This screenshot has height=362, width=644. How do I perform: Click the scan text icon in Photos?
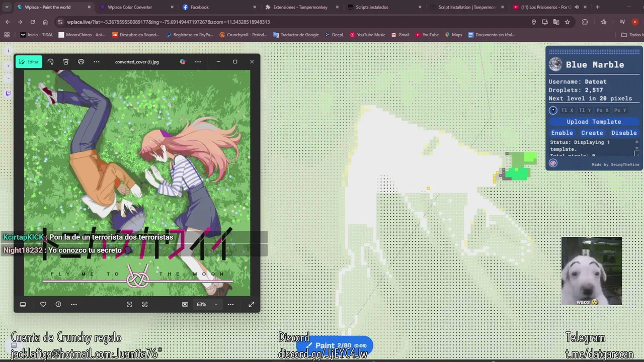145,304
